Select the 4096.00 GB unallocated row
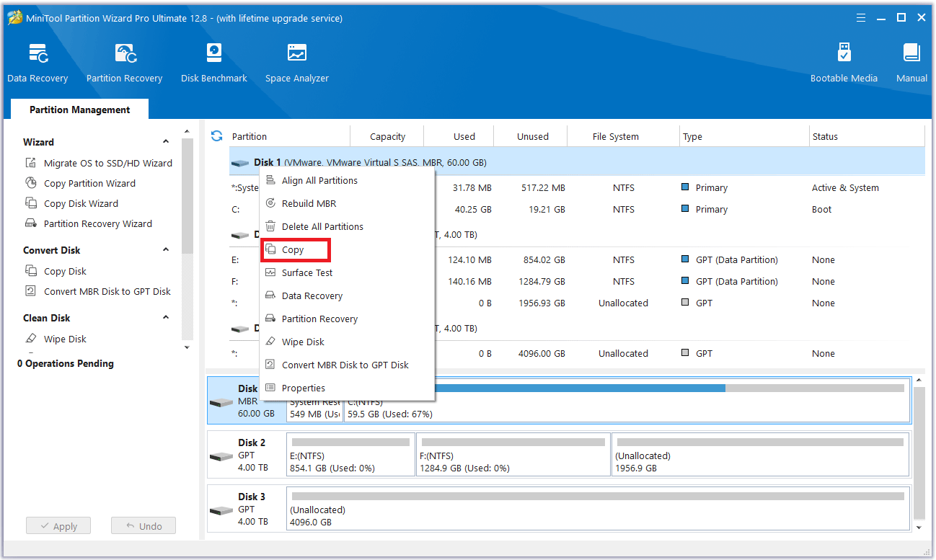This screenshot has width=936, height=560. pos(577,353)
